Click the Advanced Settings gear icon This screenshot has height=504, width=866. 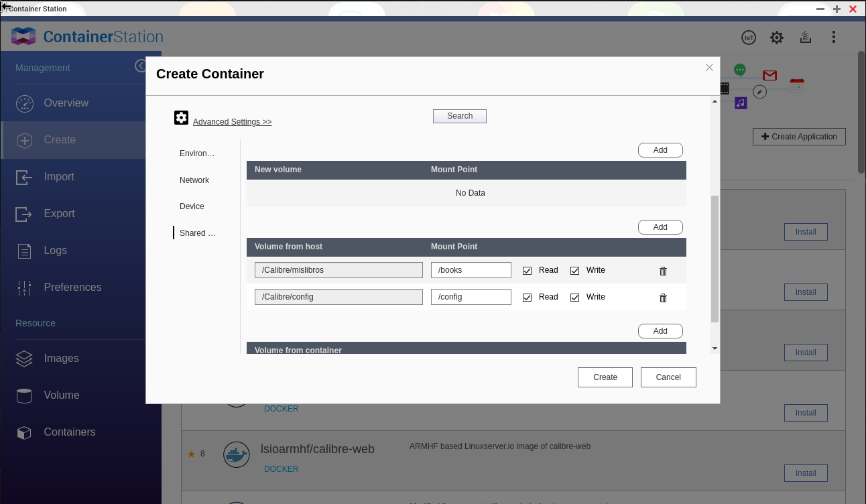coord(181,118)
